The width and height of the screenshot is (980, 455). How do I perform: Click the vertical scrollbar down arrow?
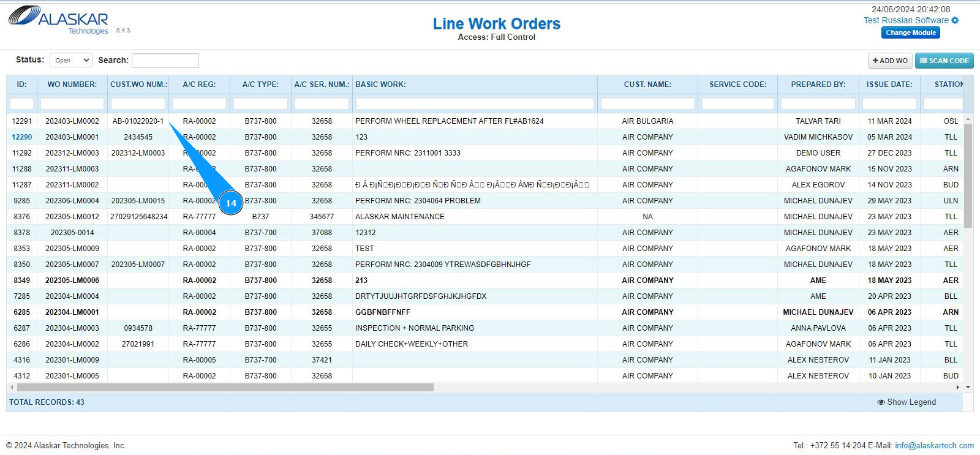click(968, 387)
